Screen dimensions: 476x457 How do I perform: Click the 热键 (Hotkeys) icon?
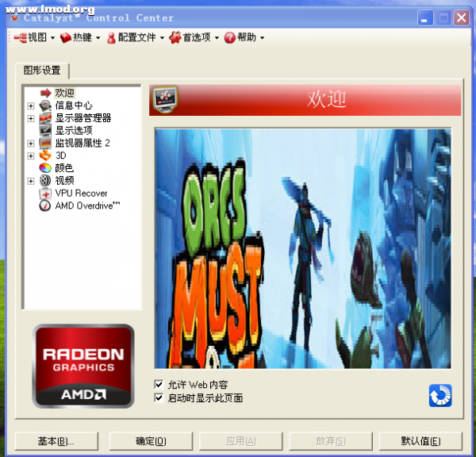66,38
